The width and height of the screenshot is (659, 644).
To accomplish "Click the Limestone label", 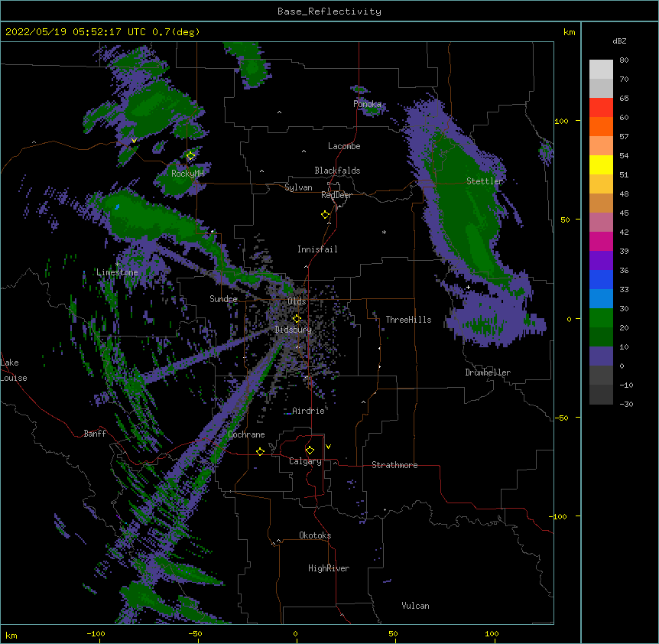I will point(117,272).
